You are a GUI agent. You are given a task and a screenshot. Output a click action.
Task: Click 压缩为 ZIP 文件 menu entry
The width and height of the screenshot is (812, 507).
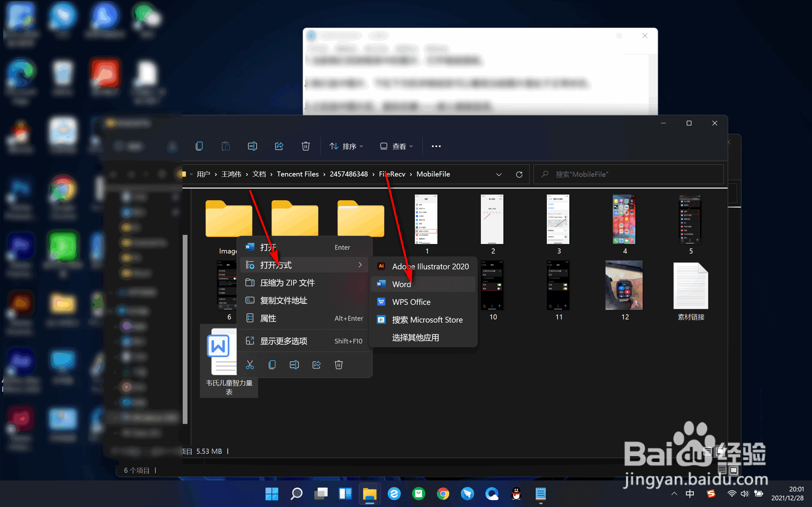287,283
